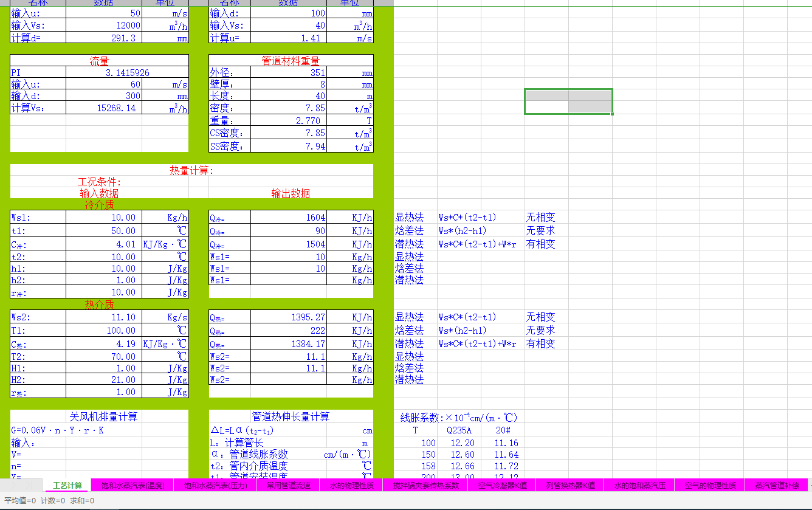Image resolution: width=812 pixels, height=510 pixels.
Task: Select the hot specific heat value 4.19
Action: [104, 344]
